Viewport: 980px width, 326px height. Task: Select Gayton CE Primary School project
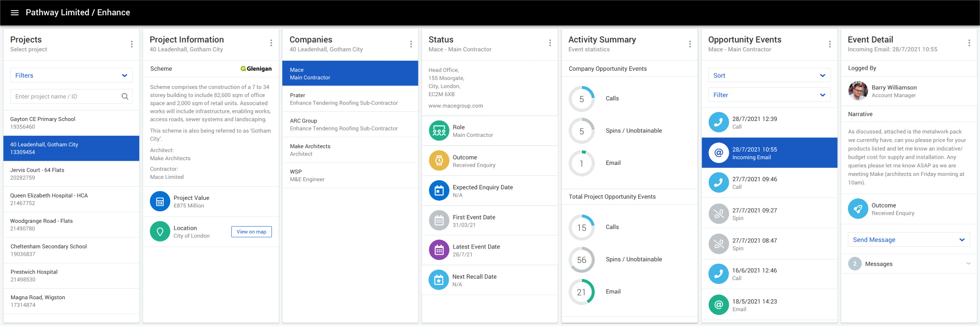click(x=71, y=123)
